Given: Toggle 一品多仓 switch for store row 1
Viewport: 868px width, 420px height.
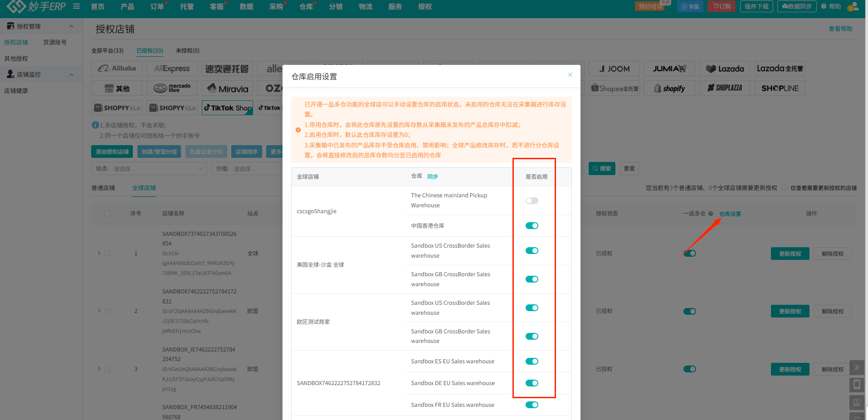Looking at the screenshot, I should pyautogui.click(x=690, y=254).
